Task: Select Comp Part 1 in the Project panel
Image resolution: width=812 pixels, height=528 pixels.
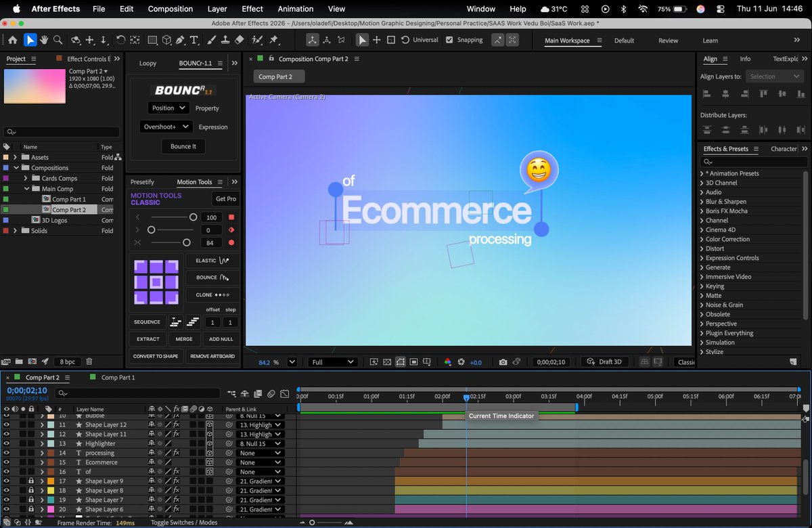Action: click(68, 199)
